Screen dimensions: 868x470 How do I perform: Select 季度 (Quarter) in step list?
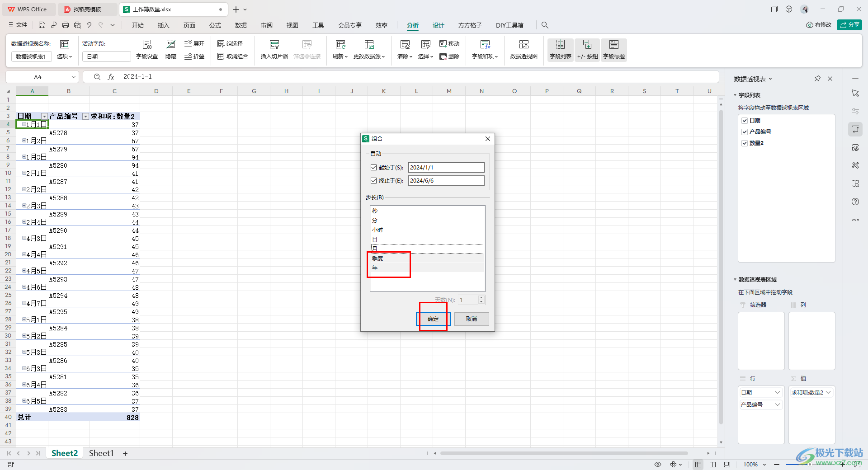pos(427,258)
